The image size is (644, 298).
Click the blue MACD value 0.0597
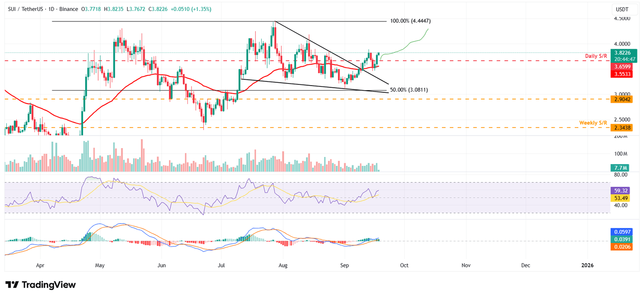pyautogui.click(x=622, y=231)
